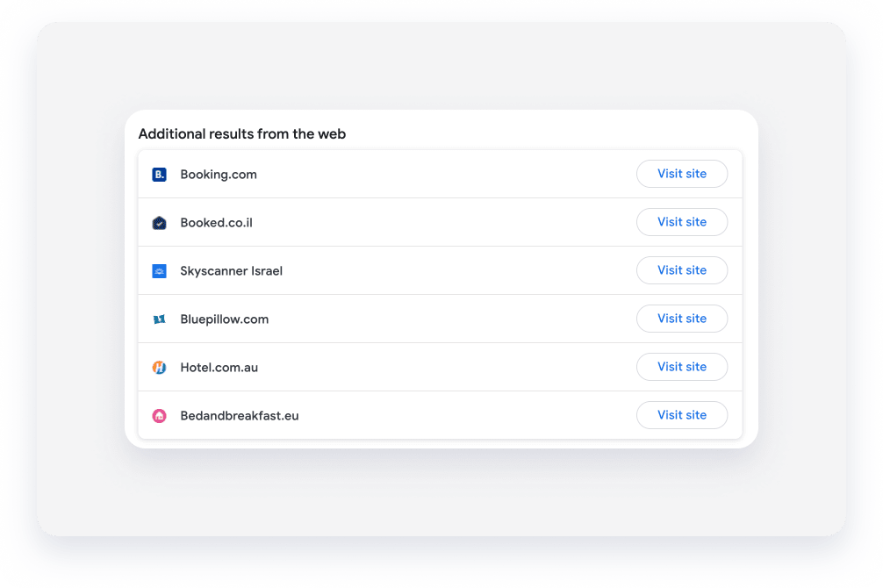
Task: Click the Additional results from the web heading
Action: pyautogui.click(x=242, y=134)
